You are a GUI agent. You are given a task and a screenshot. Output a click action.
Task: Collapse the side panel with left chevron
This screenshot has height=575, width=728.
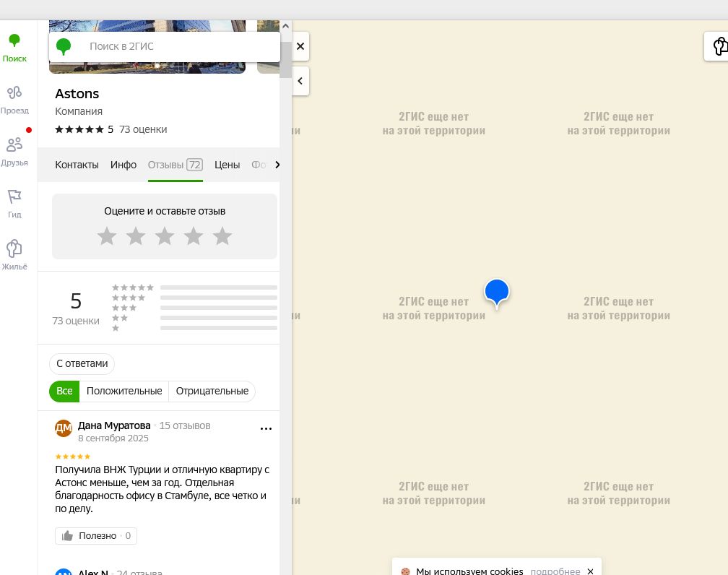click(300, 81)
